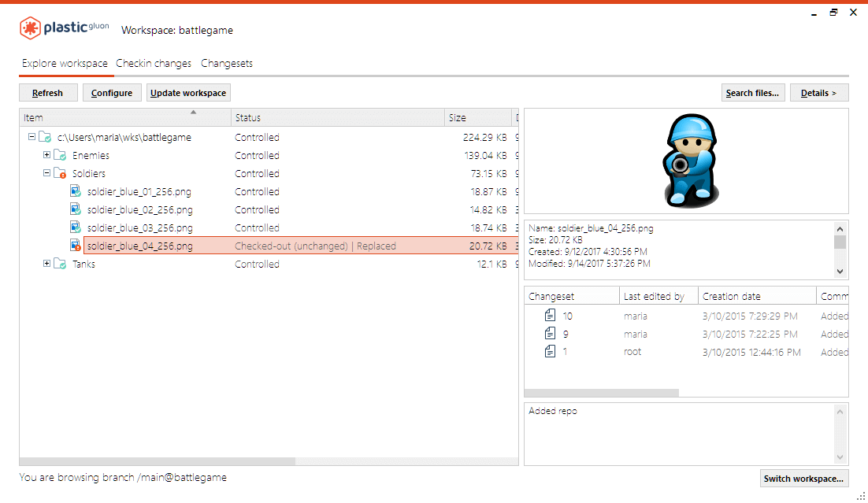Click the comment box scroll down arrow

pyautogui.click(x=840, y=457)
